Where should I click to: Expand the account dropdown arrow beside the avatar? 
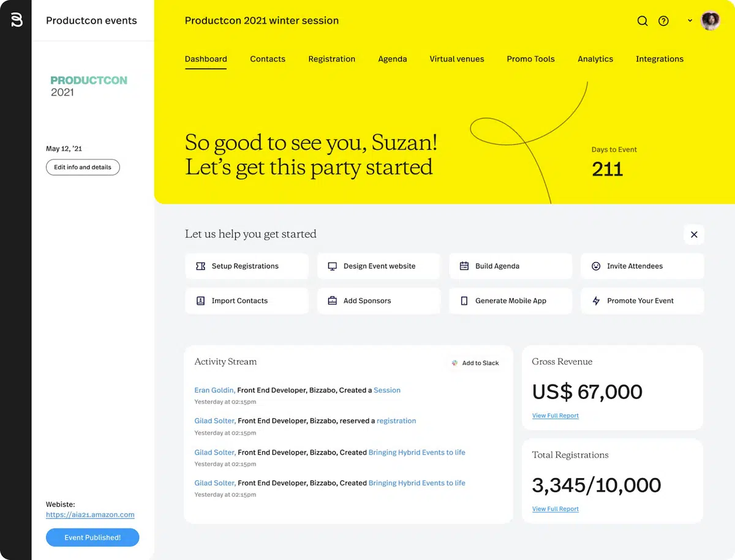pyautogui.click(x=690, y=21)
